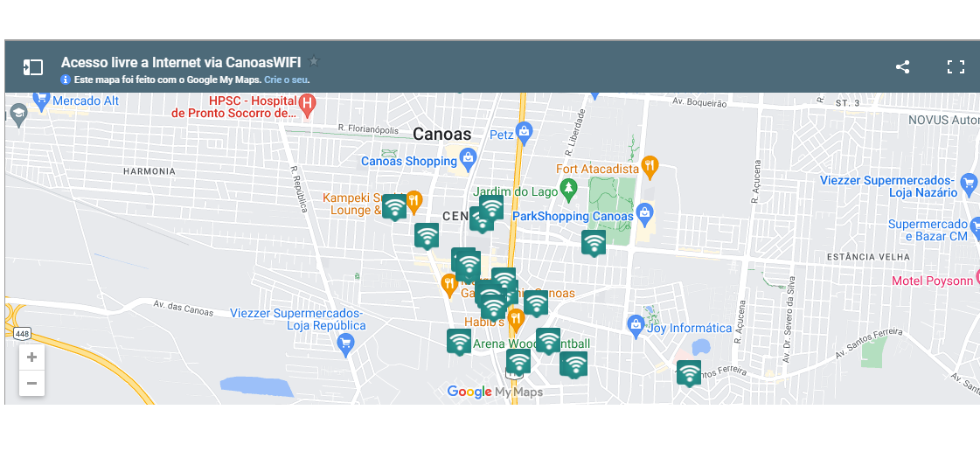Open the HPSC Hospital map pin
The height and width of the screenshot is (472, 980).
point(306,106)
